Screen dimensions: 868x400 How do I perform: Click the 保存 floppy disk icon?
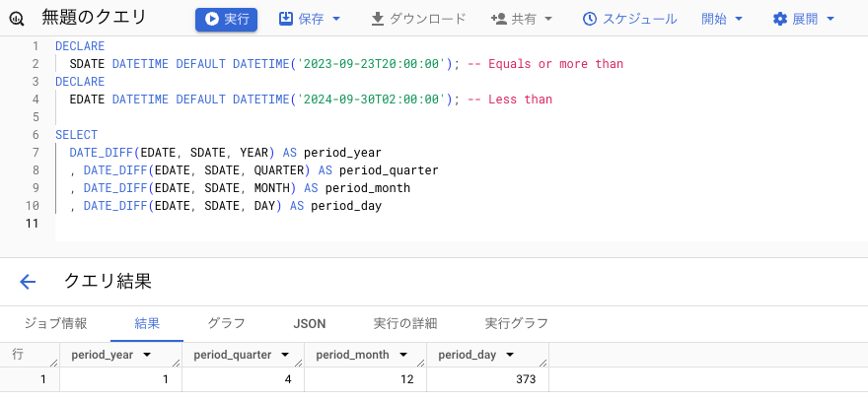click(286, 19)
